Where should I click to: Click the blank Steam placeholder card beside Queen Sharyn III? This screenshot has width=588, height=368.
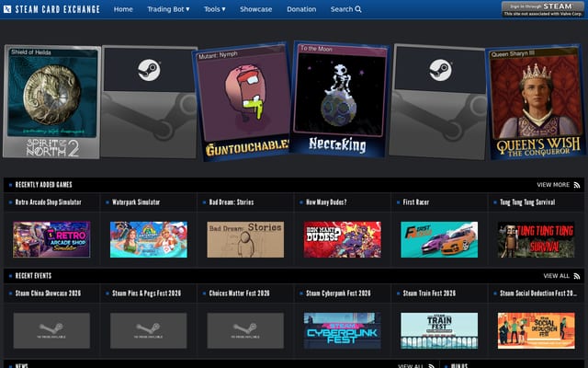click(x=438, y=102)
